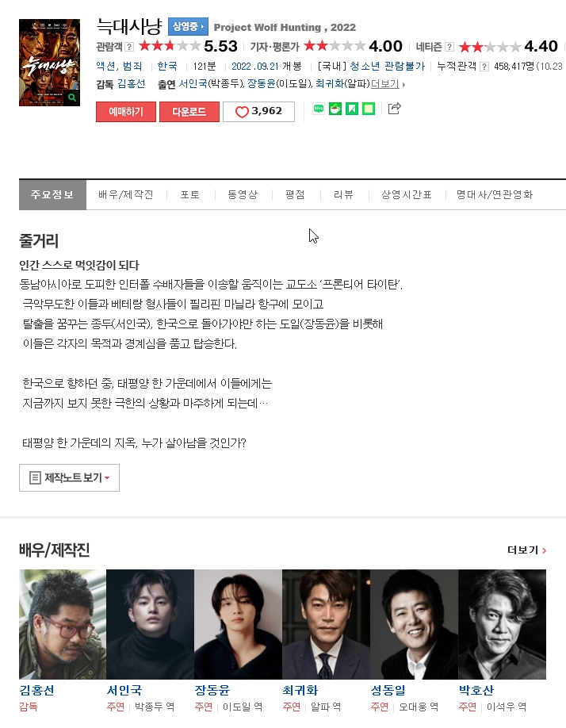The image size is (566, 728).
Task: Click the magnifier icon on movie poster
Action: click(72, 98)
